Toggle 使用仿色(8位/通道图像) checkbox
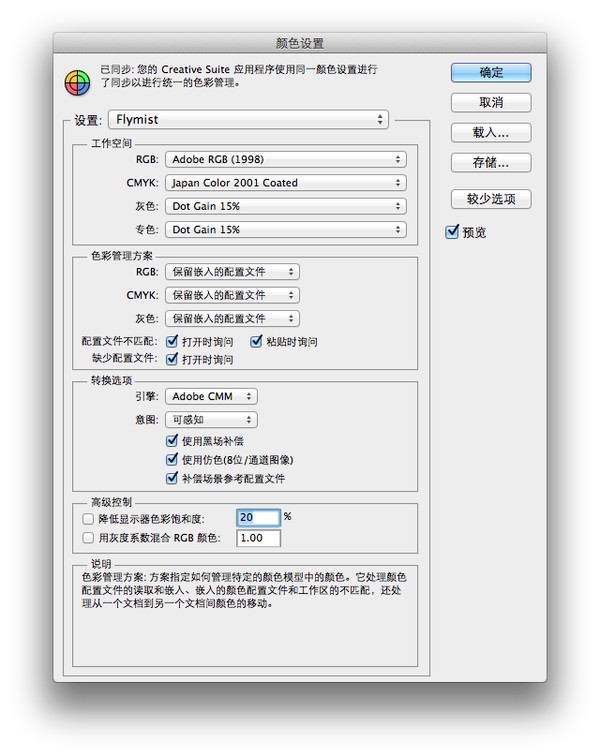This screenshot has height=756, width=600. pos(172,459)
